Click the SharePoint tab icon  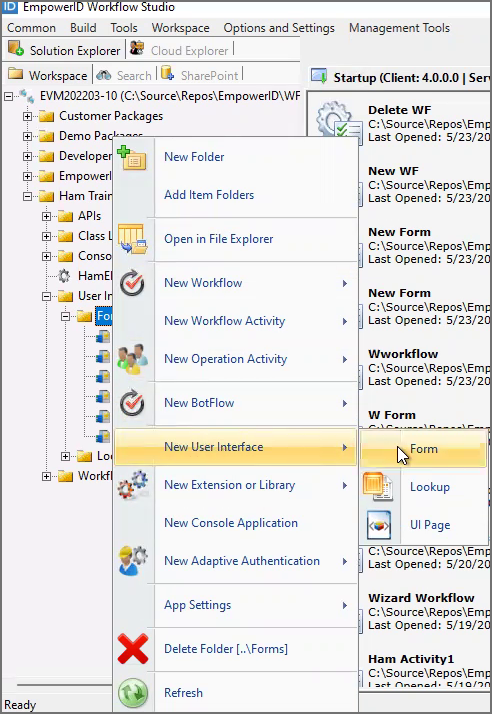(x=168, y=73)
